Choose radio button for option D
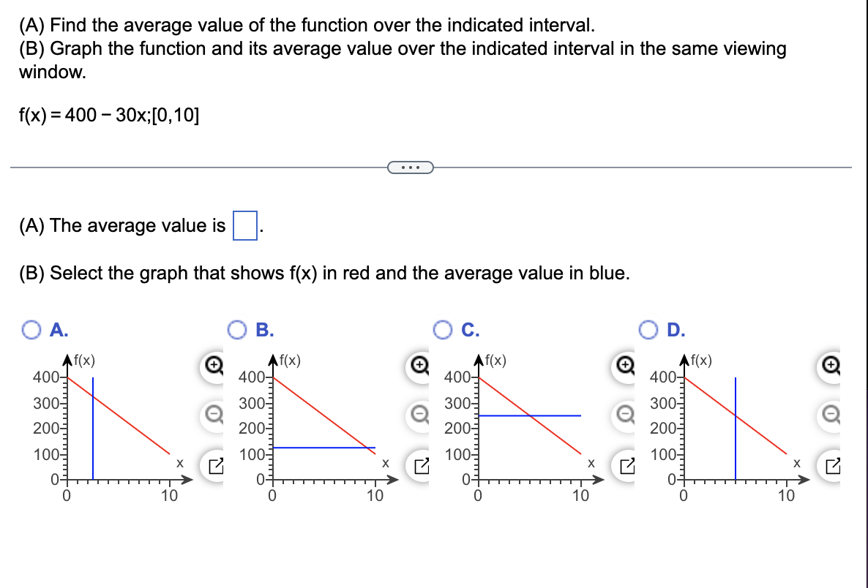The image size is (868, 588). (x=648, y=330)
